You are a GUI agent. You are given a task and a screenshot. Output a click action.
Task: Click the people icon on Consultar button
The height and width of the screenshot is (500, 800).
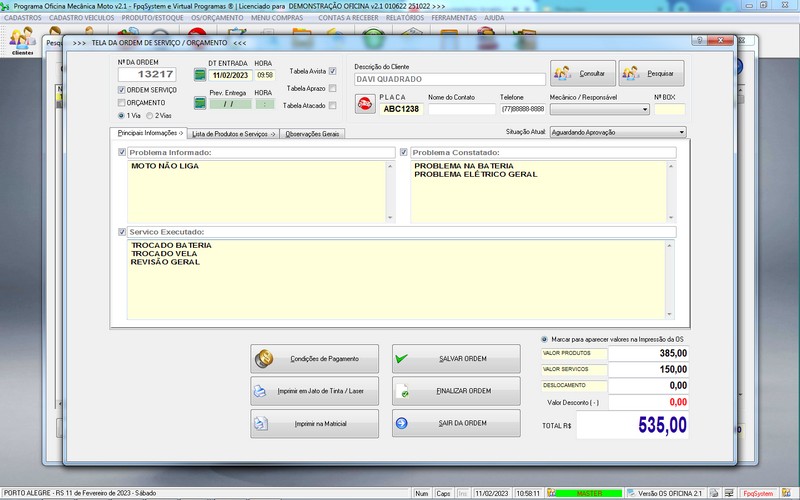[562, 73]
